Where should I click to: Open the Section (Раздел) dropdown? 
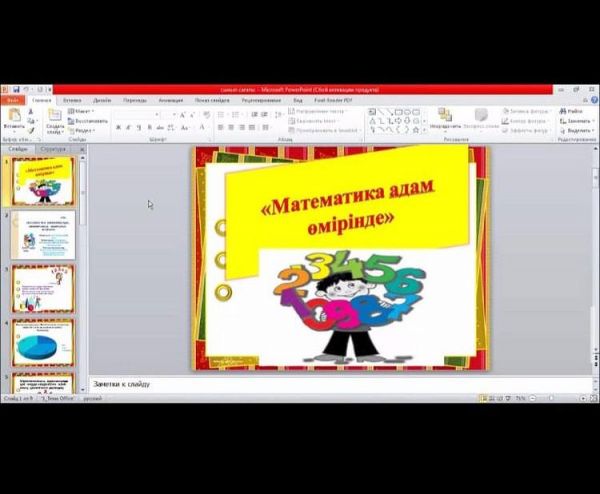84,130
